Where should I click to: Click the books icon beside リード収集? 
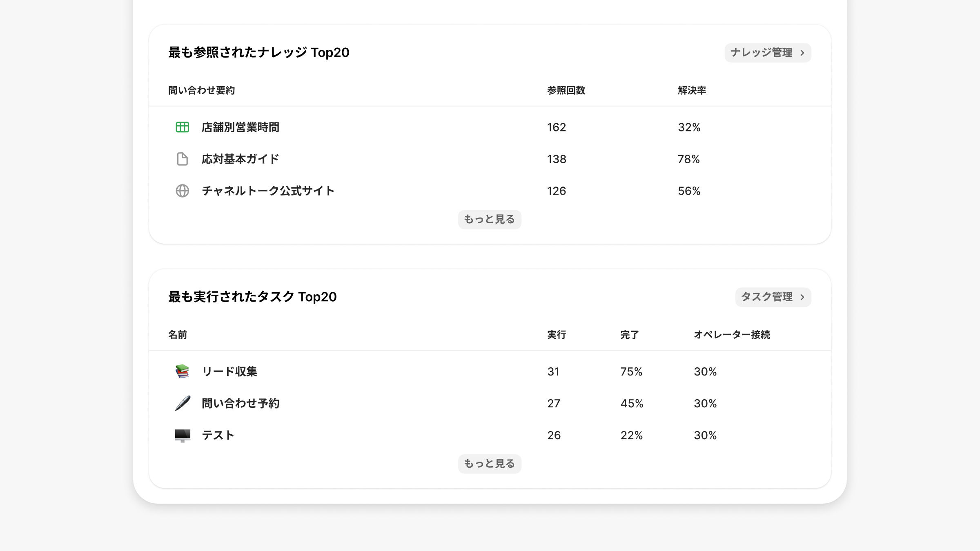click(x=182, y=371)
